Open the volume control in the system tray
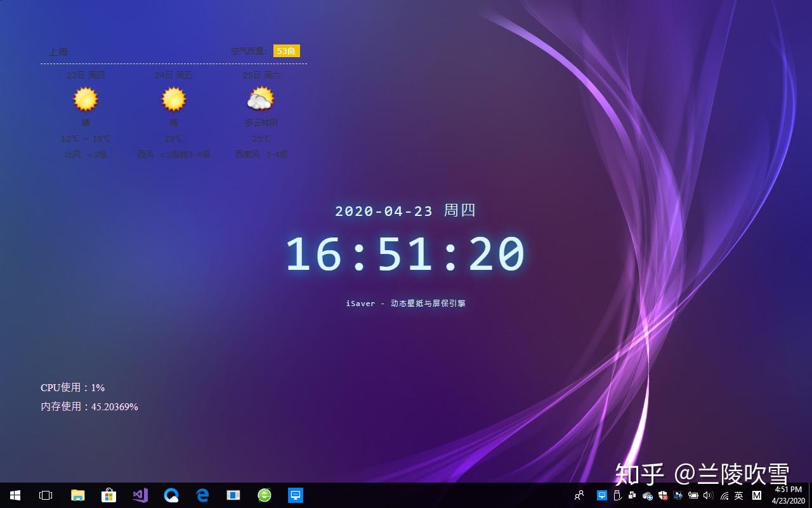Viewport: 812px width, 508px height. click(x=707, y=496)
